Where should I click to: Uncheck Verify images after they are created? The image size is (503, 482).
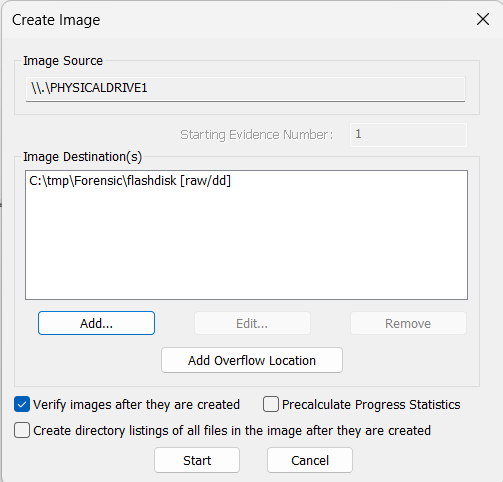coord(22,405)
